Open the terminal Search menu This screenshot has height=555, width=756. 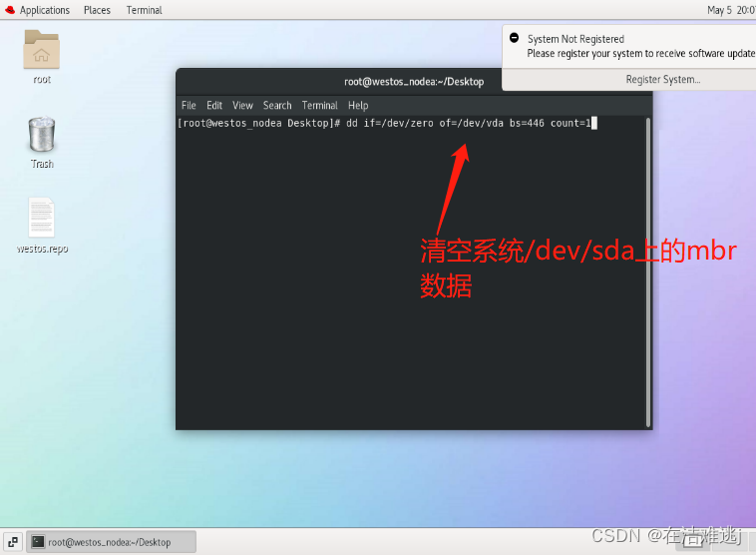(277, 105)
